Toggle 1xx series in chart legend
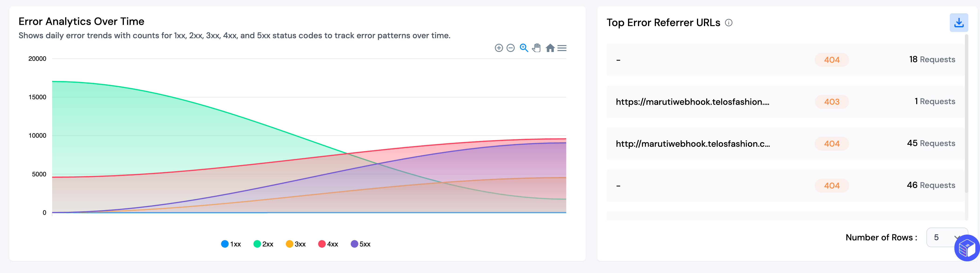980x273 pixels. click(231, 244)
